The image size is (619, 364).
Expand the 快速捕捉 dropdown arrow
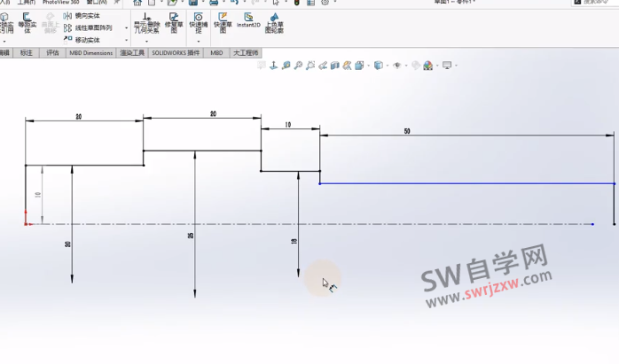198,41
